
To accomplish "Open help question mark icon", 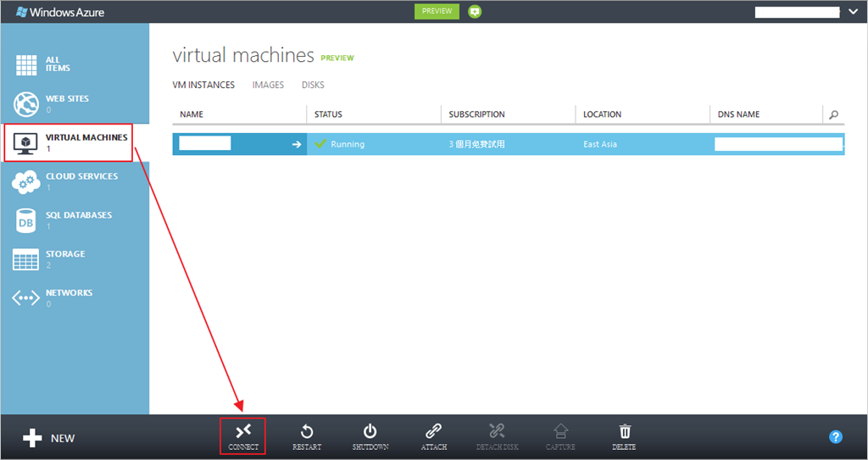I will pyautogui.click(x=835, y=437).
